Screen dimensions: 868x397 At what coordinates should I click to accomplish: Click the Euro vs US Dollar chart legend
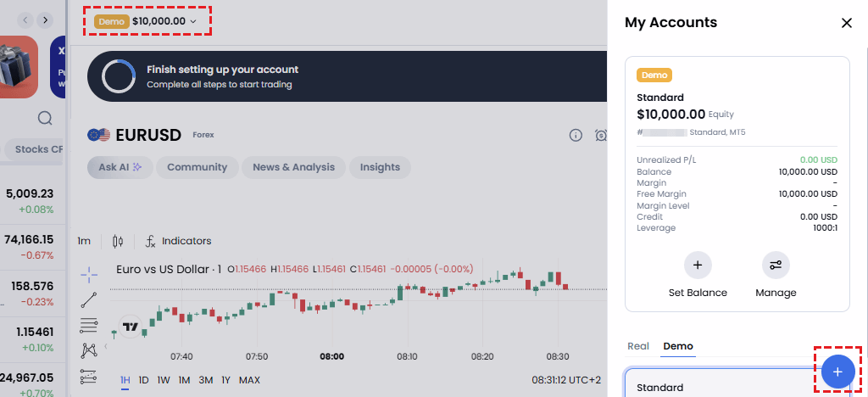[169, 270]
